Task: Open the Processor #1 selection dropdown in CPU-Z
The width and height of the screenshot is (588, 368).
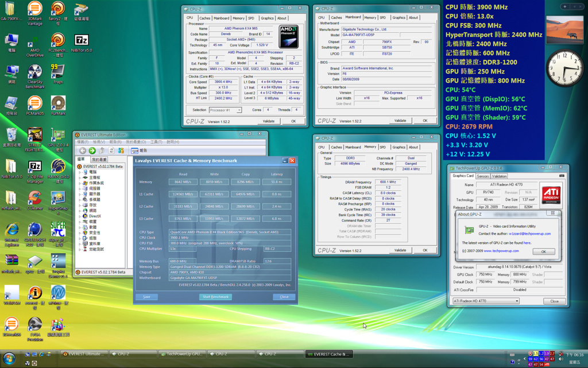Action: tap(225, 110)
